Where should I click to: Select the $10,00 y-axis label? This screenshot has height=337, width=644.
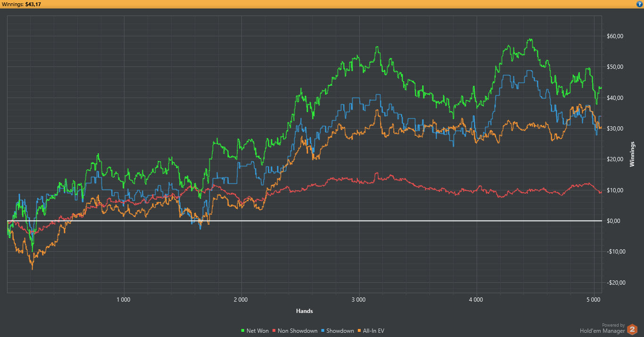pyautogui.click(x=615, y=190)
